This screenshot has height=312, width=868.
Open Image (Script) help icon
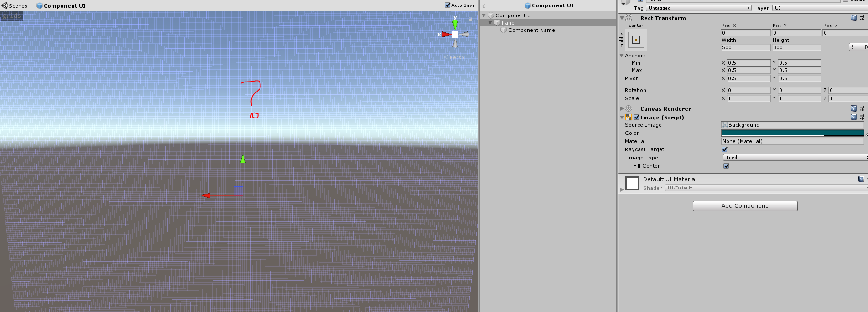(853, 117)
